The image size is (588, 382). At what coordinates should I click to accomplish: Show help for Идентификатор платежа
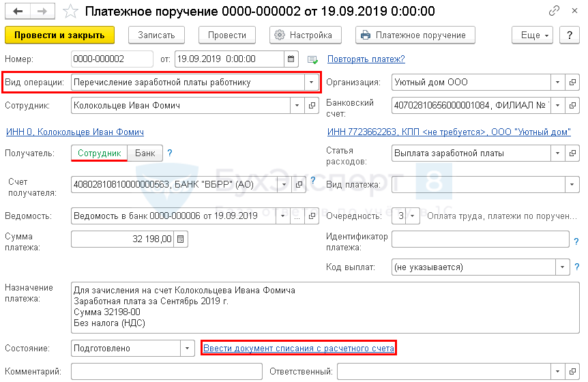coord(576,241)
